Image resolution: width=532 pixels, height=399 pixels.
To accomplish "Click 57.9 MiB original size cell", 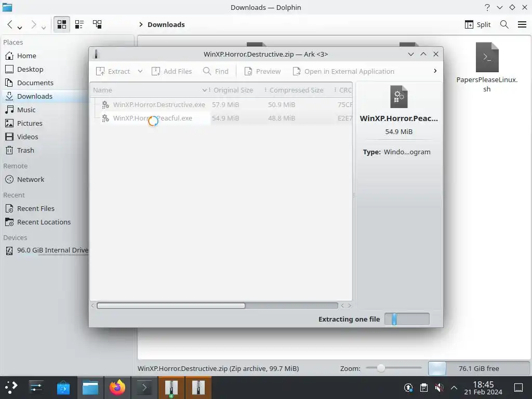I will point(225,105).
